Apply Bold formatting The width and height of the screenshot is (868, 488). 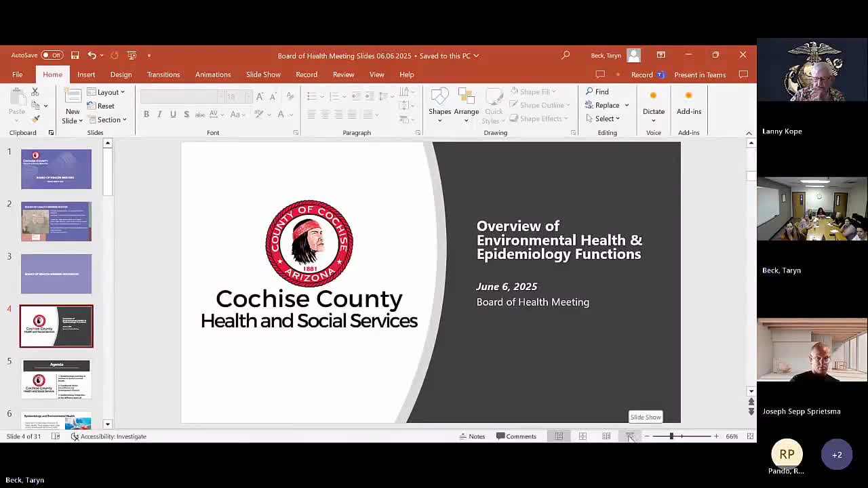pos(146,114)
